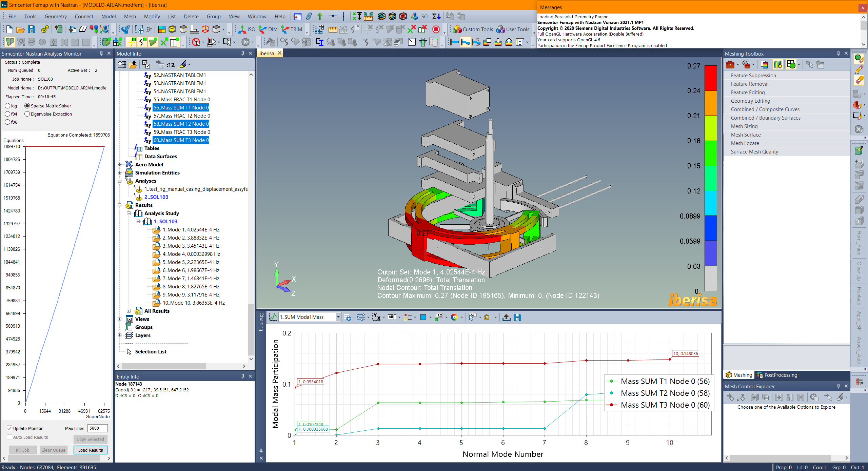Click the DIM view axes icon
The image size is (868, 471).
(268, 29)
